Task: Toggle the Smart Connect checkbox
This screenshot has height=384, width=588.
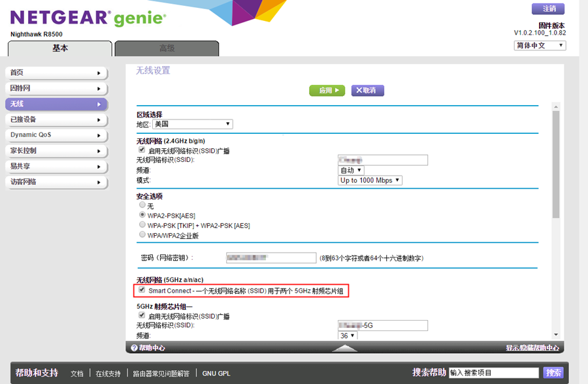Action: (x=142, y=290)
